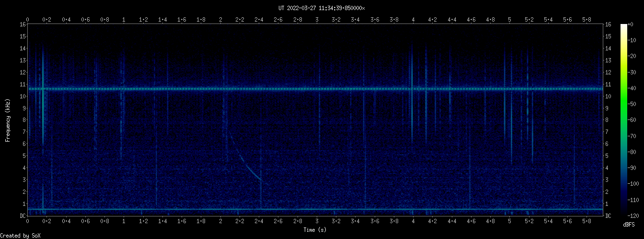Click the 5 kHz tick on the left frequency axis

click(24, 156)
